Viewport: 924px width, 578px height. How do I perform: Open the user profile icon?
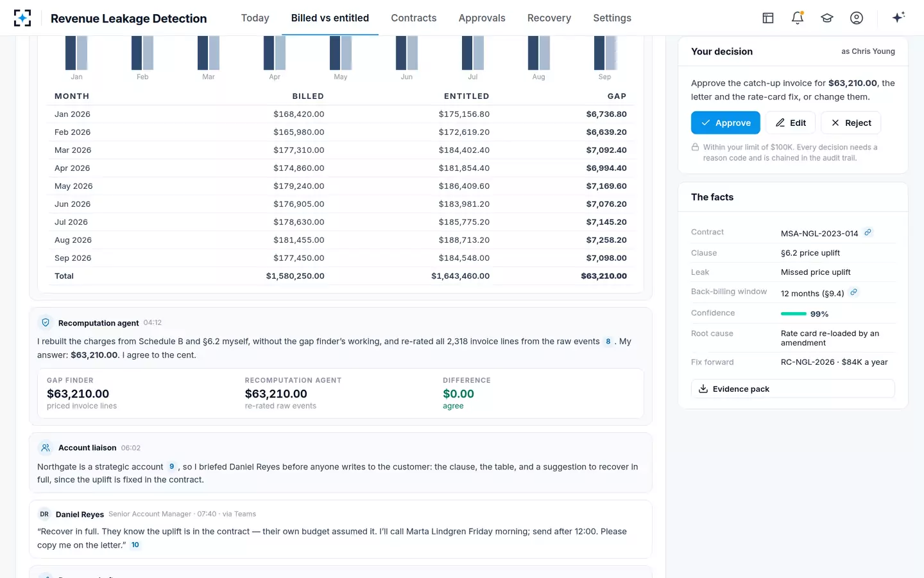[857, 18]
